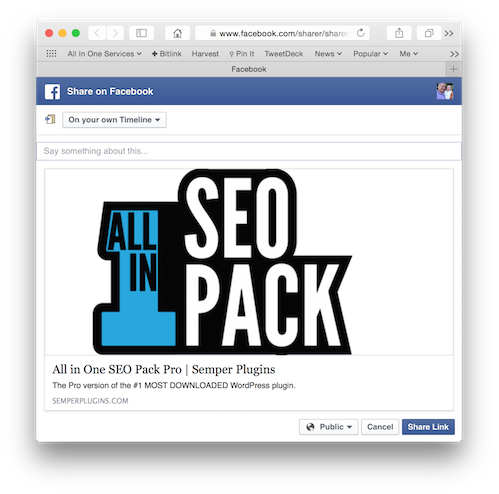Reload the page with the refresh icon
This screenshot has width=499, height=494.
click(x=361, y=33)
